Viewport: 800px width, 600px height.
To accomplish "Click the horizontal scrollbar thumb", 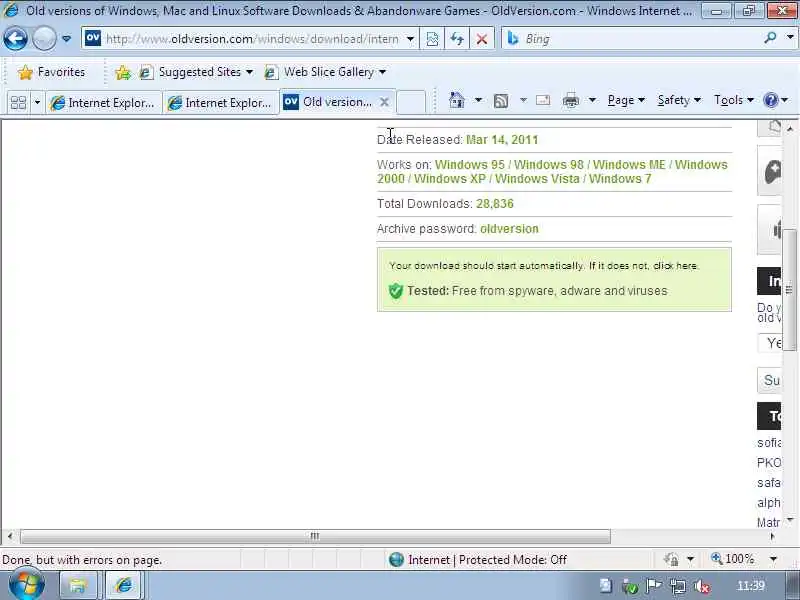I will click(315, 536).
